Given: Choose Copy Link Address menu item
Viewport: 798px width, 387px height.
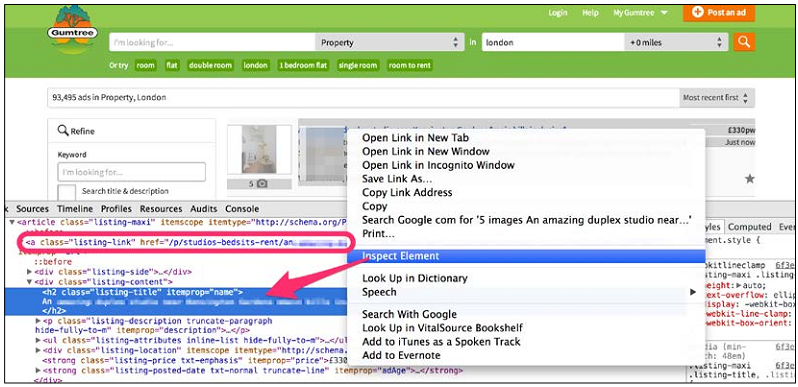Looking at the screenshot, I should [407, 192].
